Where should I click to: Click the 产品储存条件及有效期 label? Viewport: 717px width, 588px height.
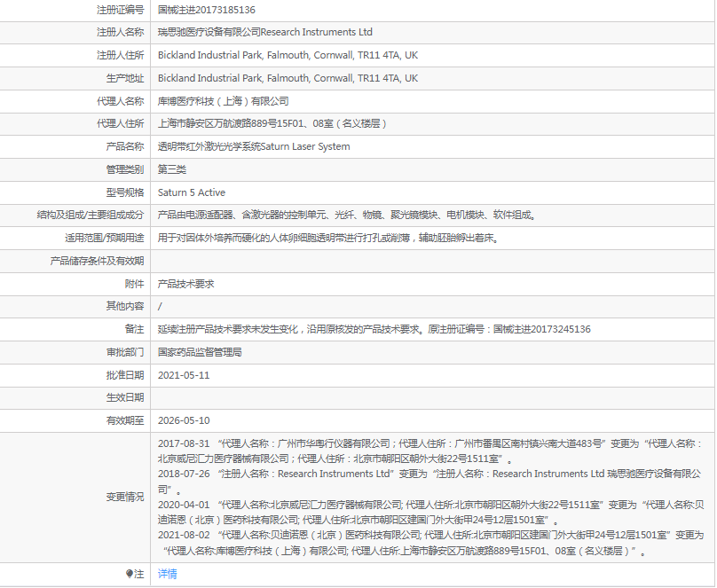click(x=97, y=261)
